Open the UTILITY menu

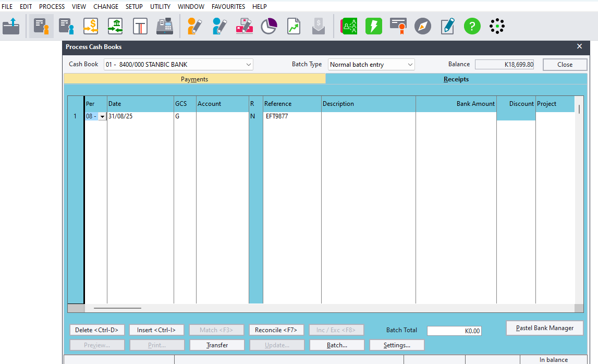pyautogui.click(x=160, y=6)
